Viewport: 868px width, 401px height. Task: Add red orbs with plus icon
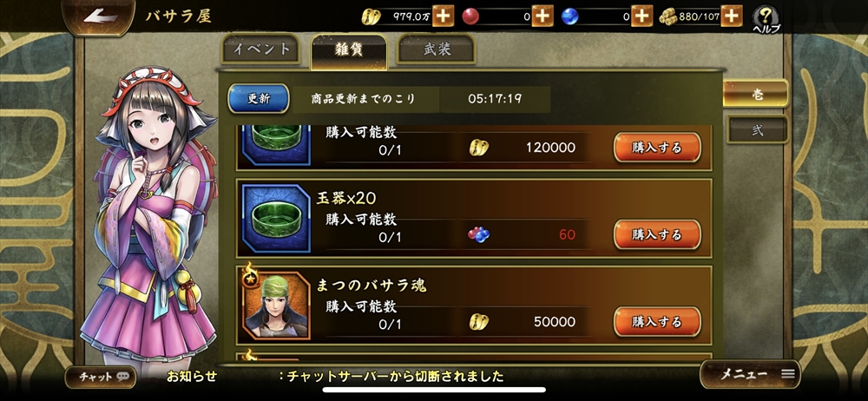click(542, 16)
